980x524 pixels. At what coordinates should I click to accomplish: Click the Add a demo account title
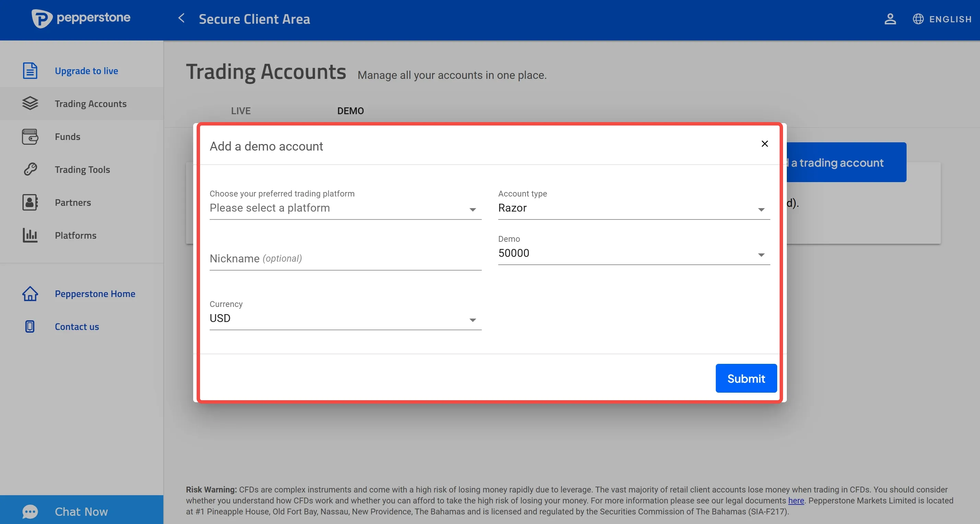tap(266, 146)
